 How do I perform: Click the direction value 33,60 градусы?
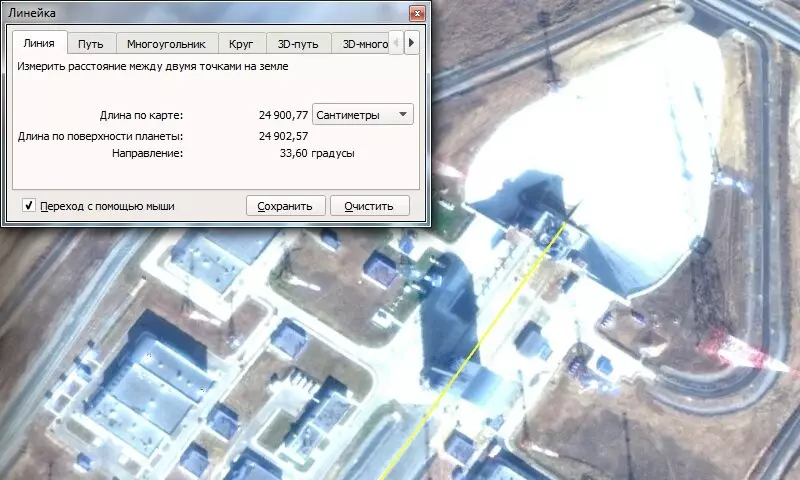pos(317,154)
